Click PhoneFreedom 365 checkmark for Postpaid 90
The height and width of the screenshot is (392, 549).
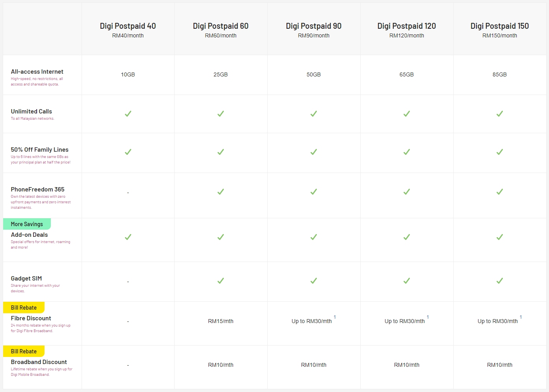[314, 192]
